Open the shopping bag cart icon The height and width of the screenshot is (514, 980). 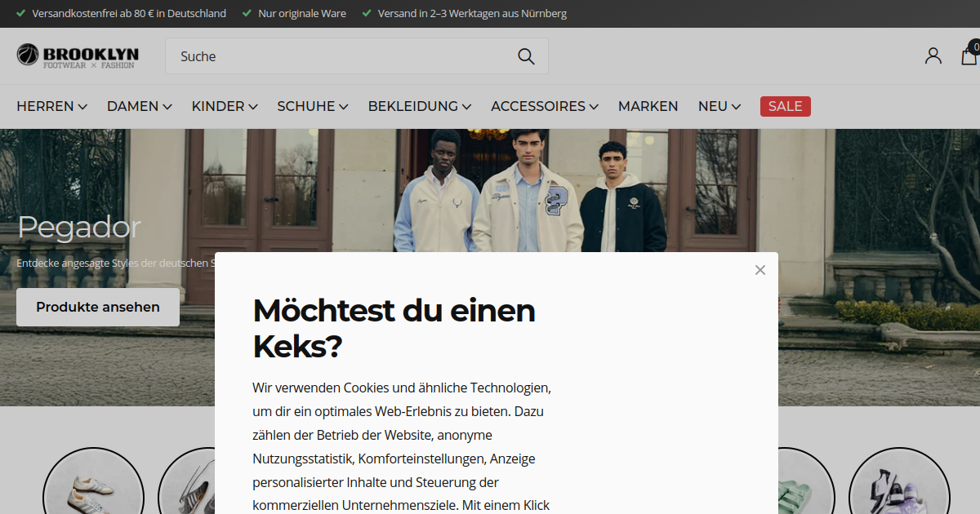pos(969,55)
